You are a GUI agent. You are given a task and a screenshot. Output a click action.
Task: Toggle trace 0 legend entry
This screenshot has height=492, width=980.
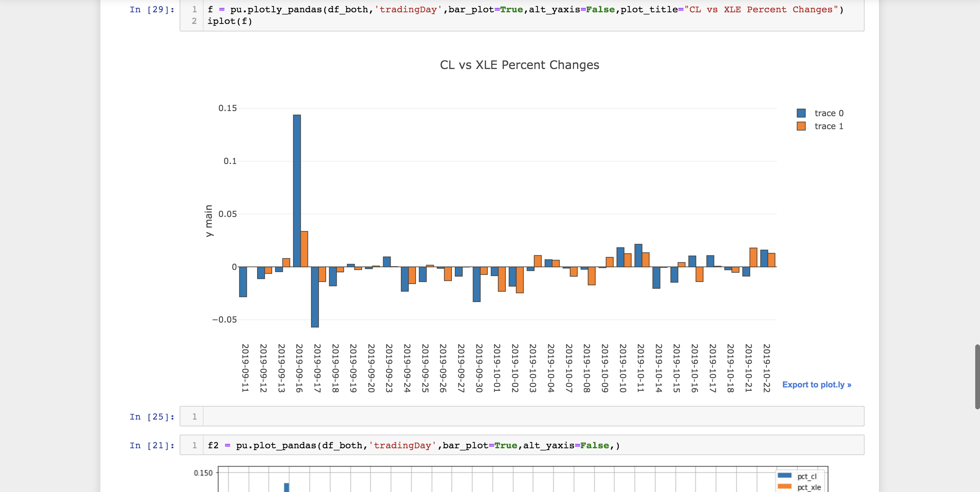click(829, 113)
